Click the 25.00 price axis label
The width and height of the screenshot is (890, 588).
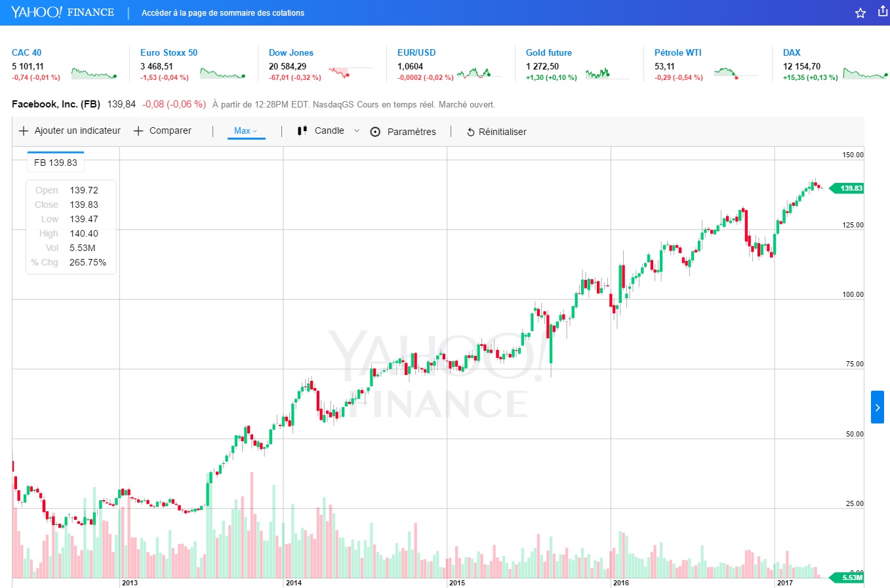tap(855, 503)
